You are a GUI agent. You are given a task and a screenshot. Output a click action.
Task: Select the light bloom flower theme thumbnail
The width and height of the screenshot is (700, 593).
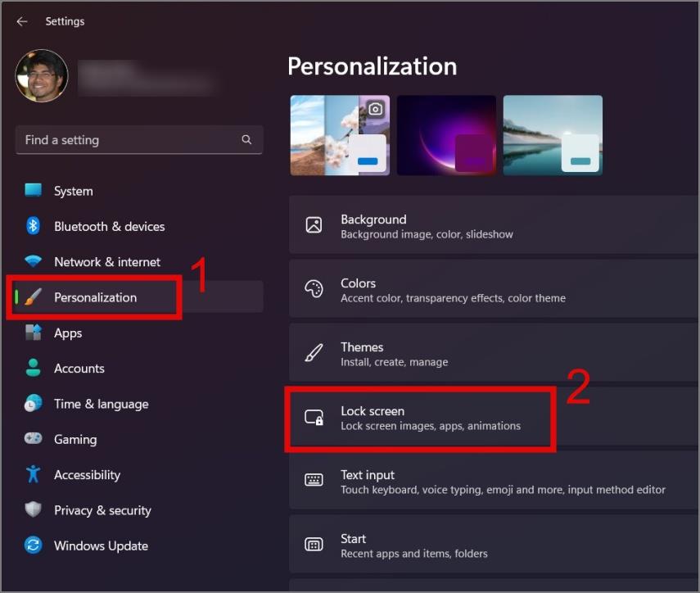pyautogui.click(x=340, y=135)
